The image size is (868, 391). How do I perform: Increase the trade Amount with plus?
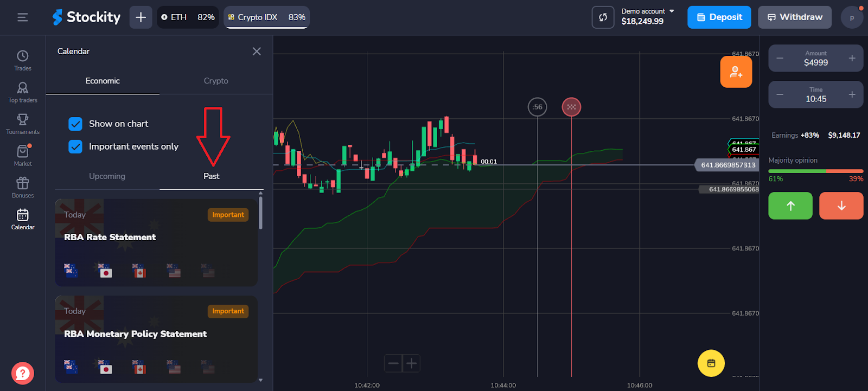pyautogui.click(x=852, y=58)
